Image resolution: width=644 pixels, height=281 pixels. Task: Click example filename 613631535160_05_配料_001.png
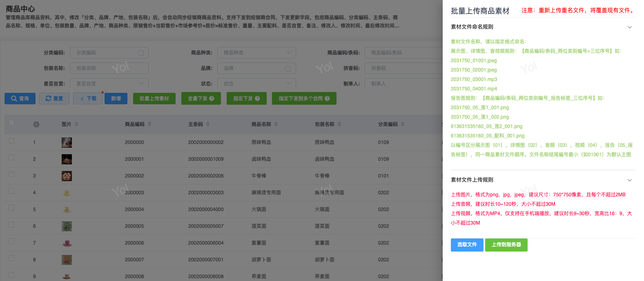488,136
